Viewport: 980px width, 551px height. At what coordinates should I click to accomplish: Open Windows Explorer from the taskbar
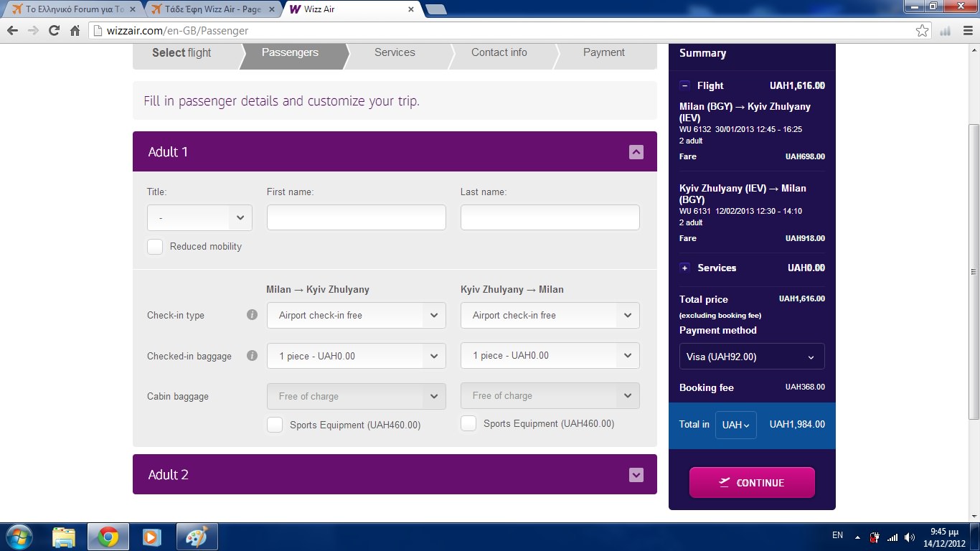coord(64,537)
